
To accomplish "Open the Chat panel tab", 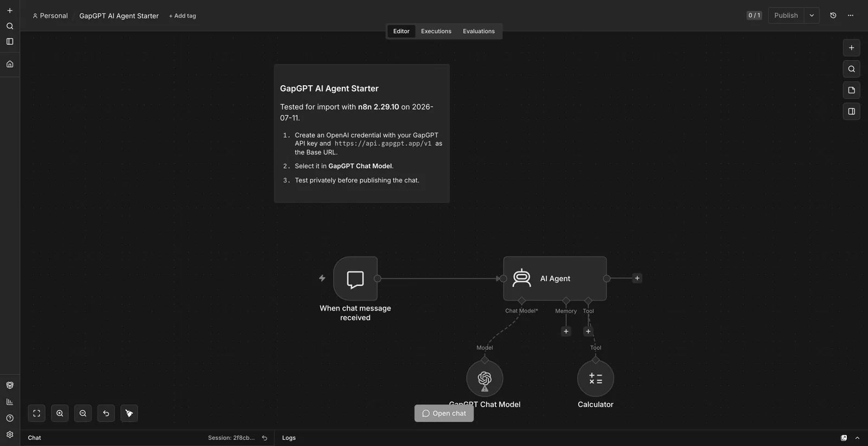I will tap(35, 438).
